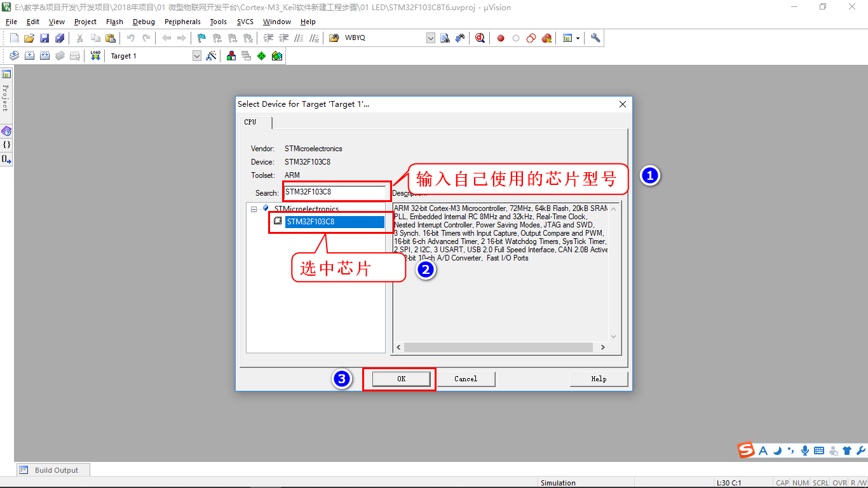The image size is (868, 488).
Task: Open the Flash menu
Action: tap(114, 22)
